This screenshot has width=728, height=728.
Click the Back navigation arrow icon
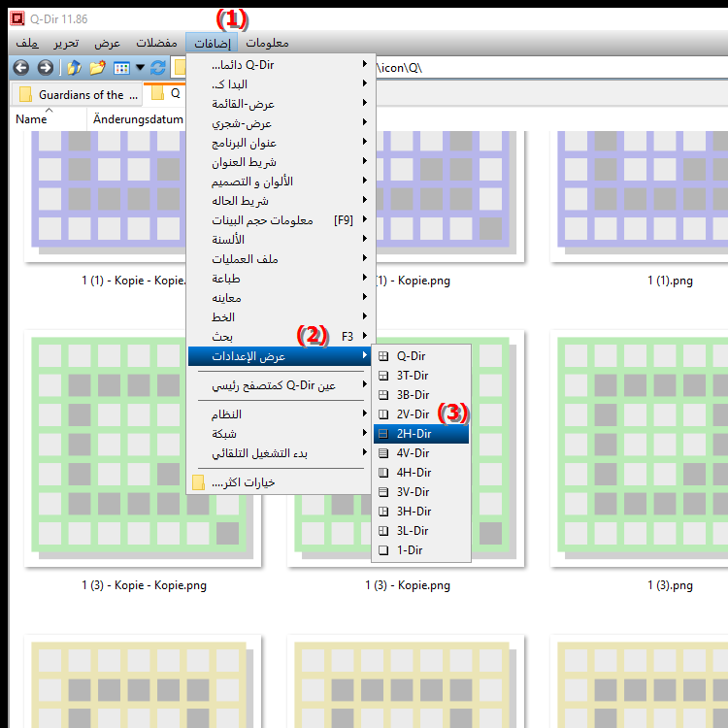(21, 68)
